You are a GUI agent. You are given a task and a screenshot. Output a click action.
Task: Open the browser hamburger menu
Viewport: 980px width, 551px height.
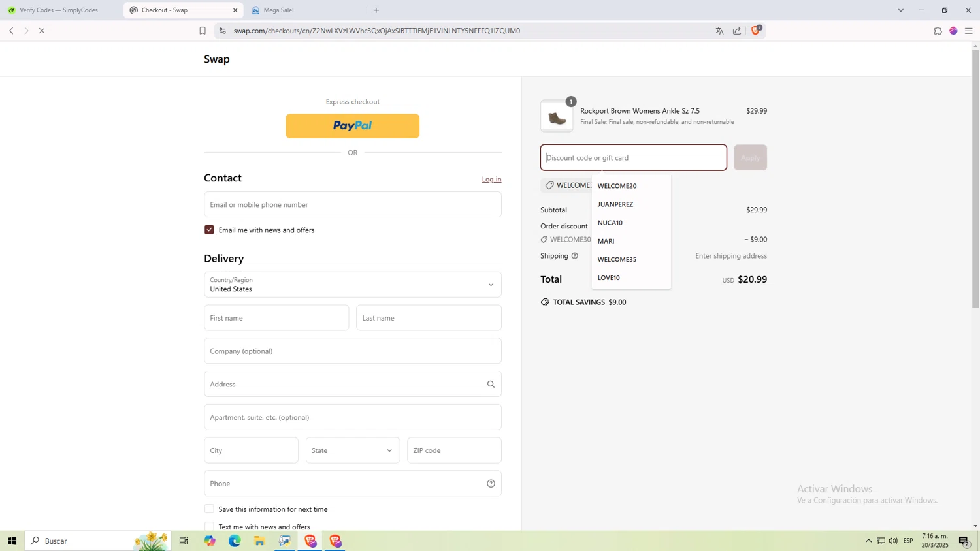[969, 31]
